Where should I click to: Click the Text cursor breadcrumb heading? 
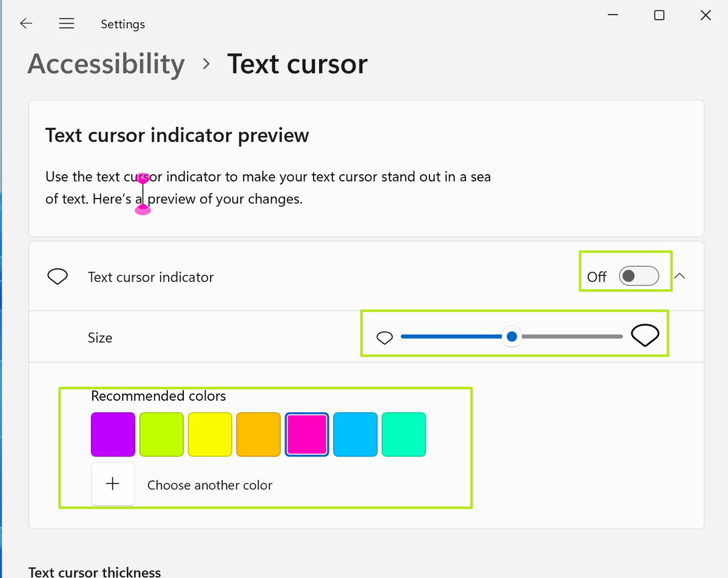tap(297, 64)
